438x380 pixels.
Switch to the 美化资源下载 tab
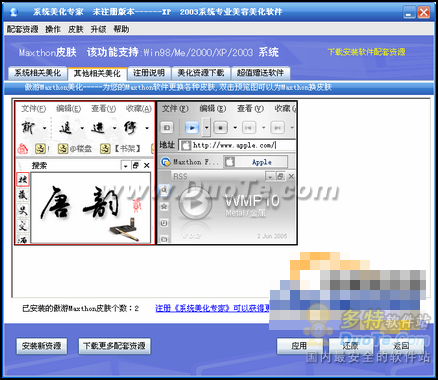click(201, 73)
